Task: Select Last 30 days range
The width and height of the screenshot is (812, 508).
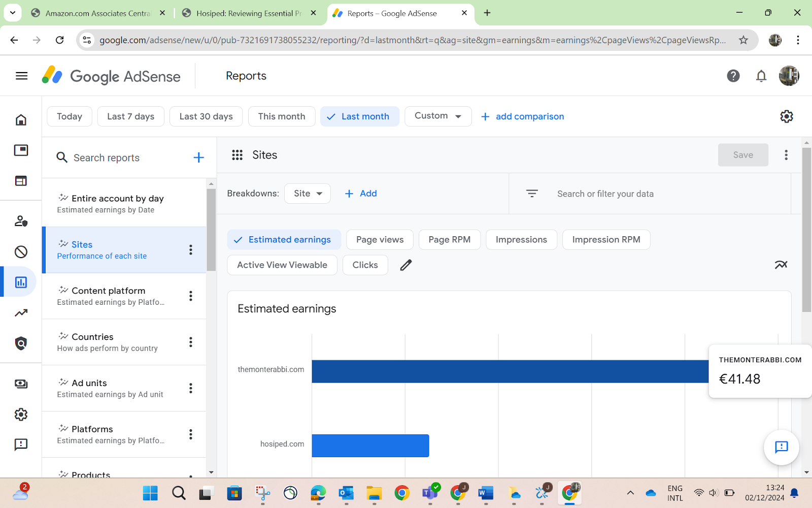Action: tap(206, 116)
